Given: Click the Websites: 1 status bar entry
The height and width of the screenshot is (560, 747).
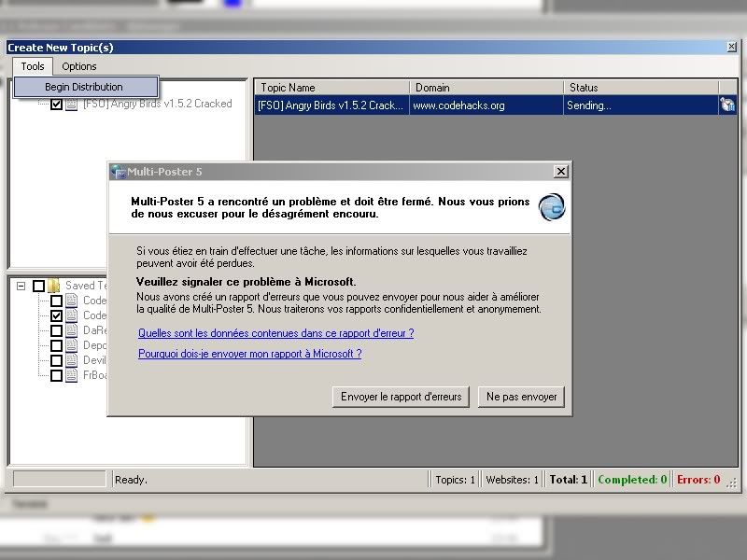Looking at the screenshot, I should [512, 480].
